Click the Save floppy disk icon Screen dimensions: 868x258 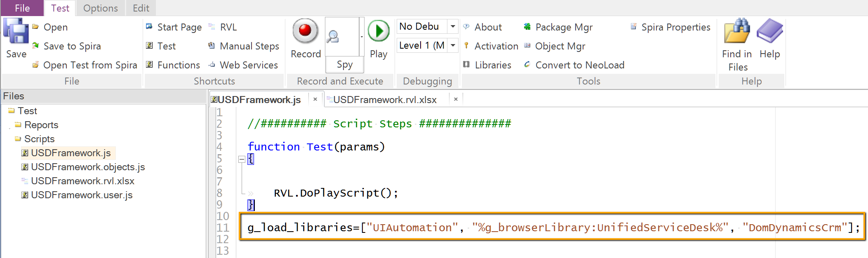[16, 31]
